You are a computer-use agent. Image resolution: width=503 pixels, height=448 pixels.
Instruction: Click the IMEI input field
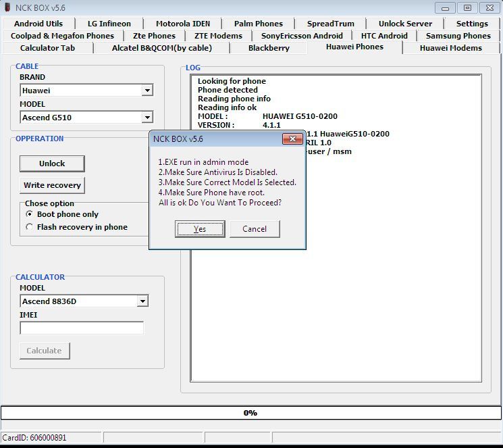click(82, 328)
